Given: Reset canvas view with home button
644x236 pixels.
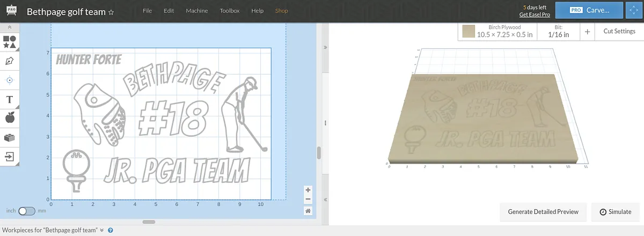Looking at the screenshot, I should coord(308,211).
